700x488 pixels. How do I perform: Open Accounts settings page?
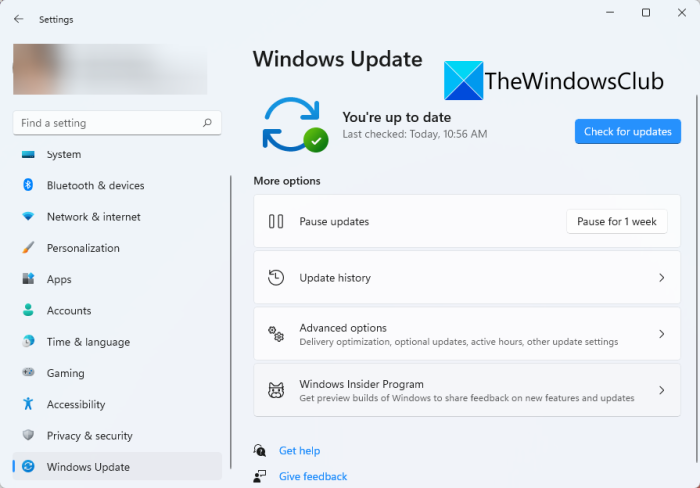click(117, 310)
